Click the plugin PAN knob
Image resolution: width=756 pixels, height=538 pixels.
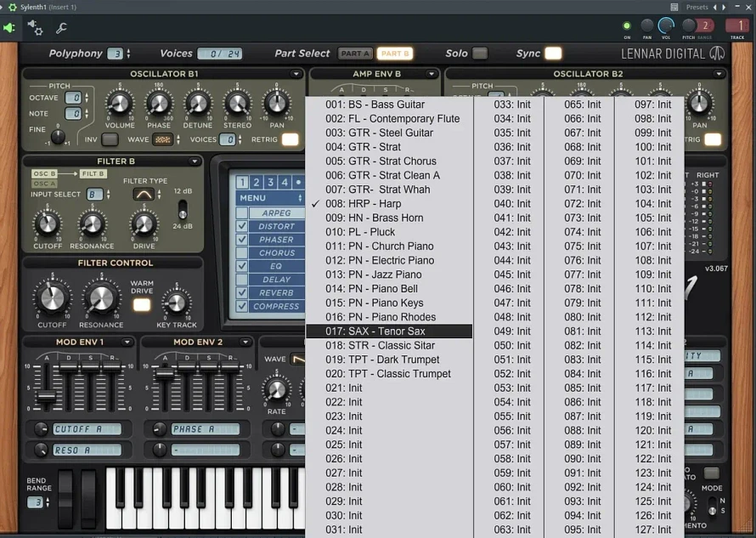(647, 25)
